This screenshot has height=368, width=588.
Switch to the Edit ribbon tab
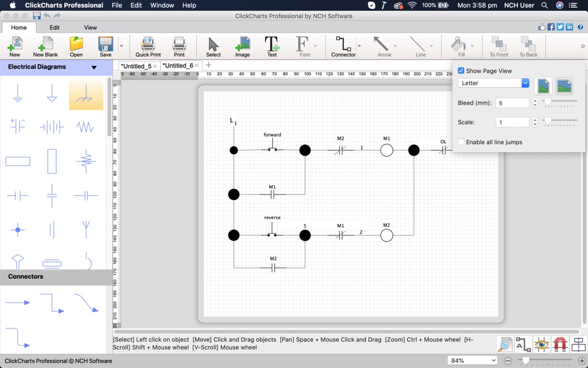[54, 27]
